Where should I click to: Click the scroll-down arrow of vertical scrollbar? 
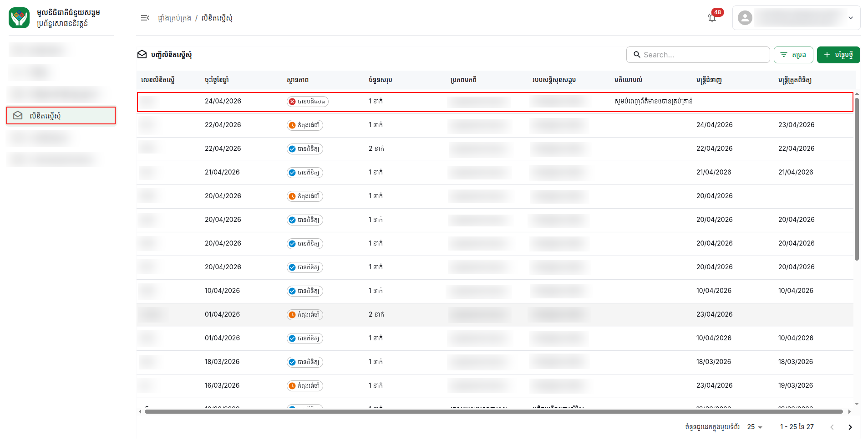[x=857, y=404]
